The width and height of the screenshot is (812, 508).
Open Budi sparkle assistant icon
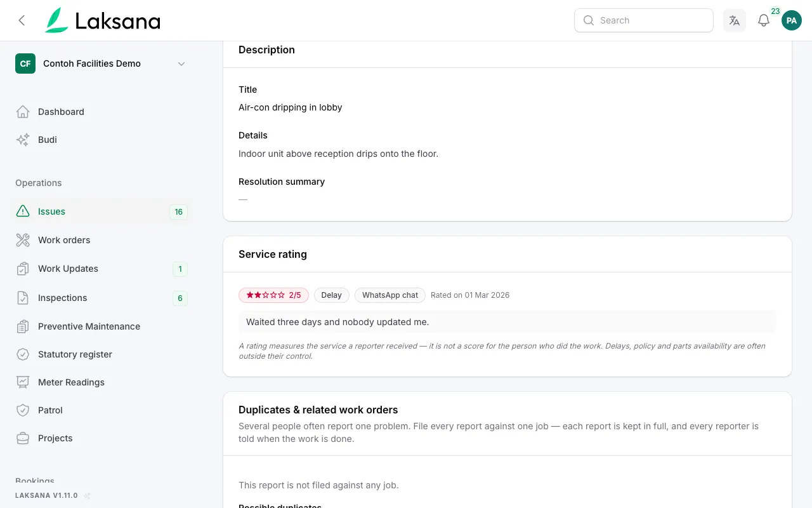(23, 140)
